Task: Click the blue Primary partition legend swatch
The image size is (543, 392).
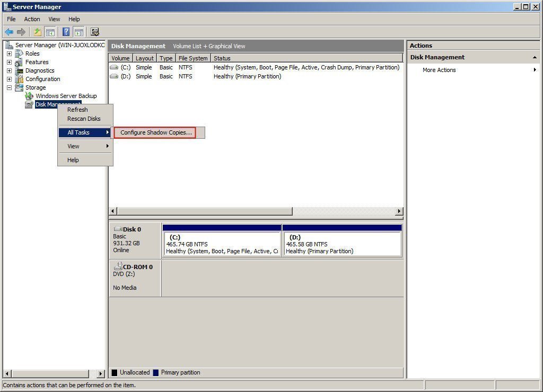Action: click(x=156, y=372)
